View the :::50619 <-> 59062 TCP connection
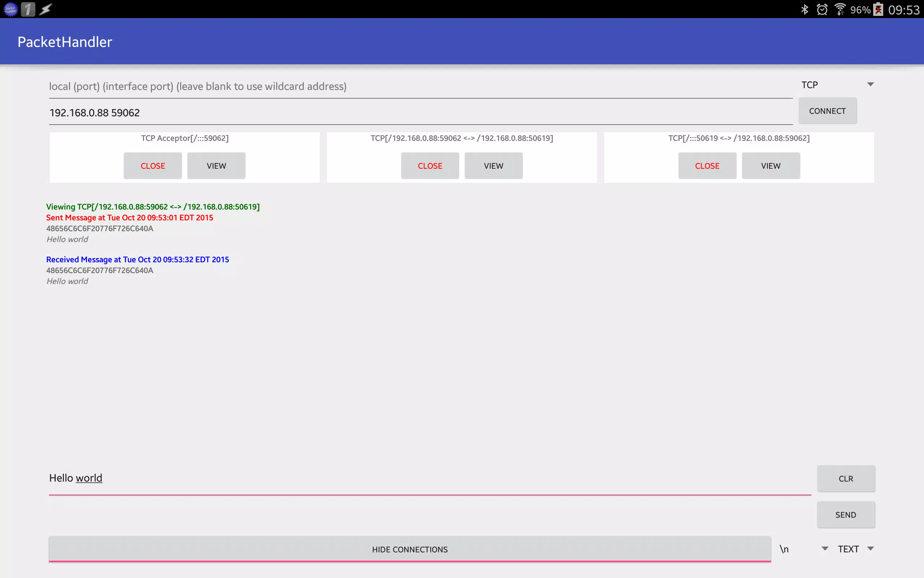 [x=771, y=166]
